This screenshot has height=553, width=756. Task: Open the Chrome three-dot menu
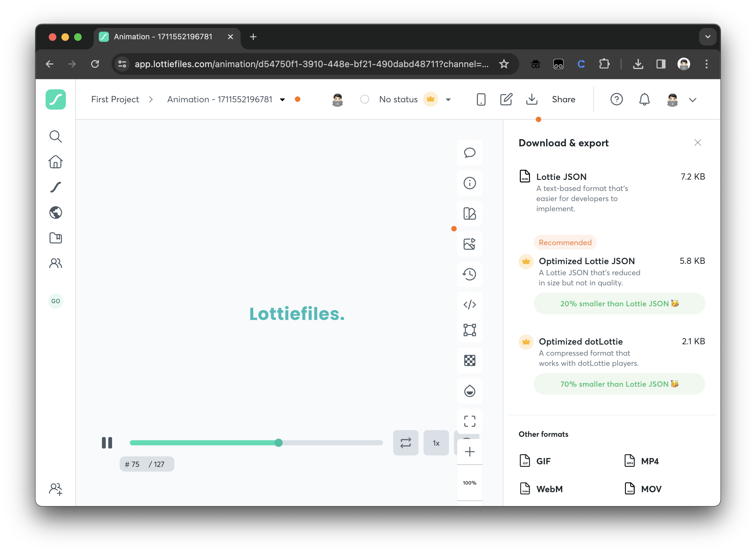pyautogui.click(x=707, y=64)
